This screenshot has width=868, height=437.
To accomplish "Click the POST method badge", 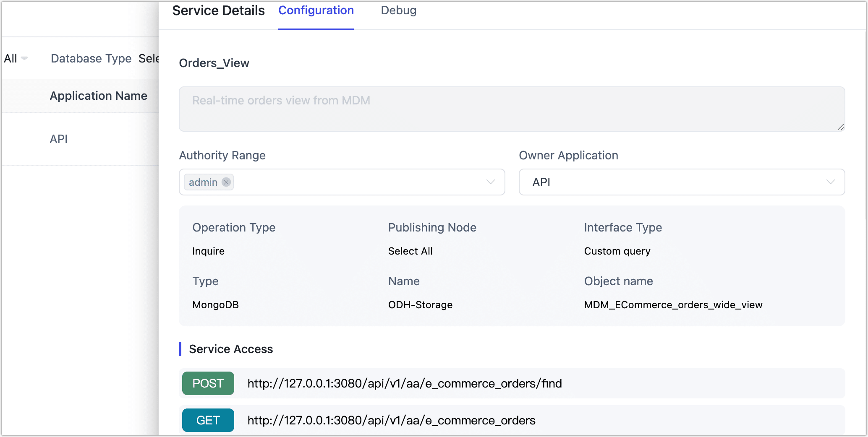I will (x=208, y=383).
